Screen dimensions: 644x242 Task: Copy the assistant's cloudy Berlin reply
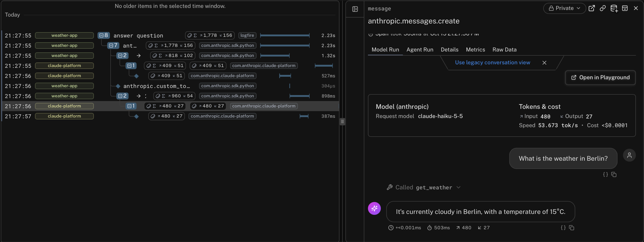point(572,228)
